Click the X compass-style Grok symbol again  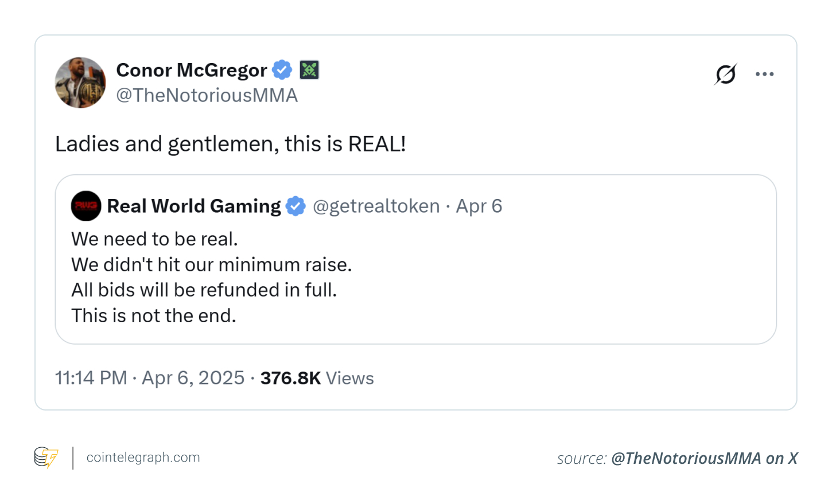(x=725, y=74)
